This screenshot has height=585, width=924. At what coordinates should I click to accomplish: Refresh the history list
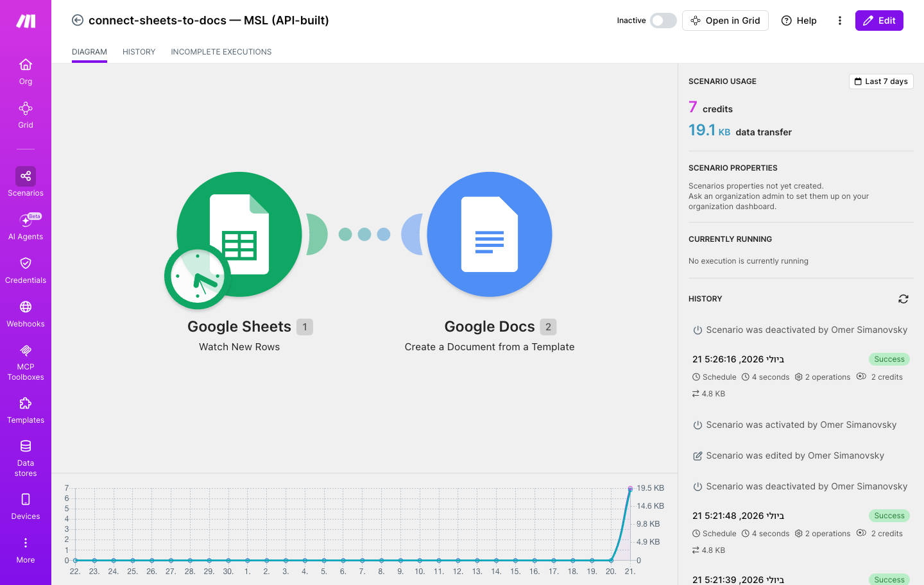903,299
